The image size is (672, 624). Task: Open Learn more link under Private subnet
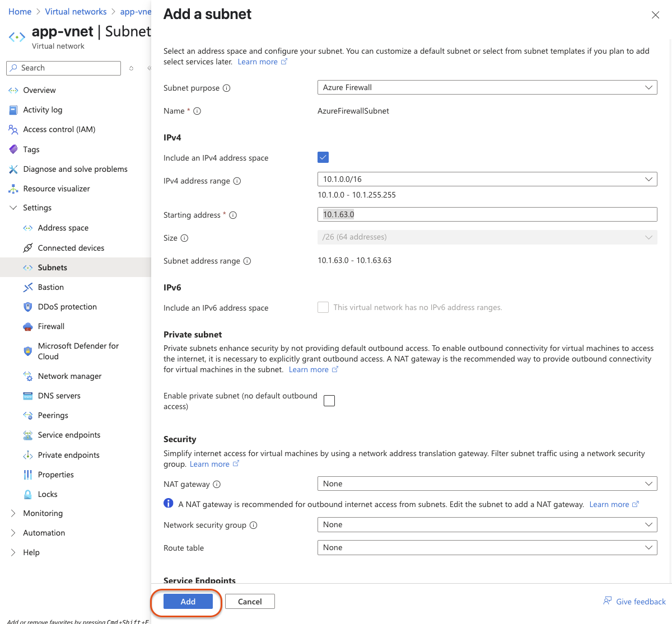(x=314, y=369)
